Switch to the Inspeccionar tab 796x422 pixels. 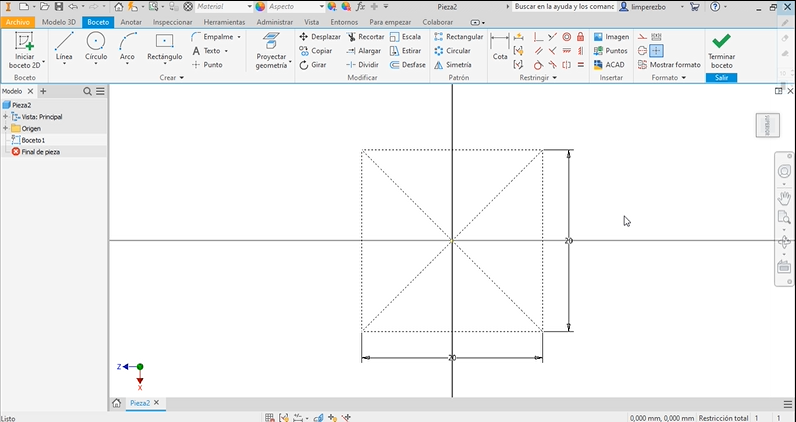[173, 22]
